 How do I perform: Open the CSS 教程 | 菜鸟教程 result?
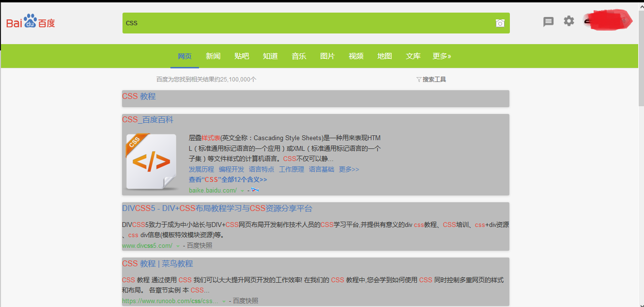[x=157, y=264]
